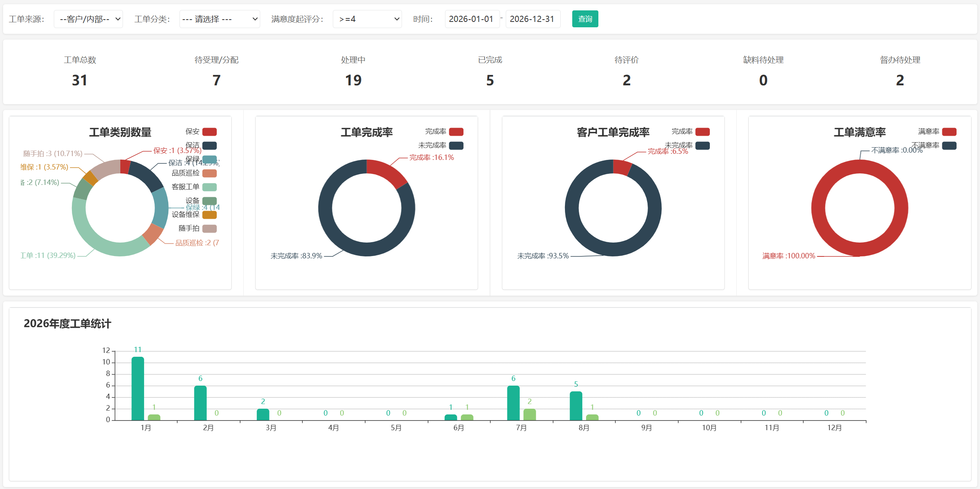Click the 待评价 count 2
The image size is (980, 489).
[627, 80]
